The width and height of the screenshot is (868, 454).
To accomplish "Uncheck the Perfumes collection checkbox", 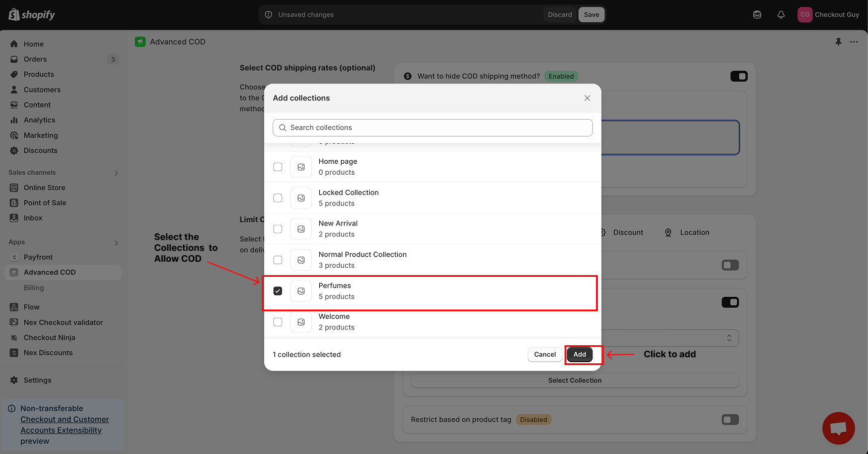I will point(277,291).
